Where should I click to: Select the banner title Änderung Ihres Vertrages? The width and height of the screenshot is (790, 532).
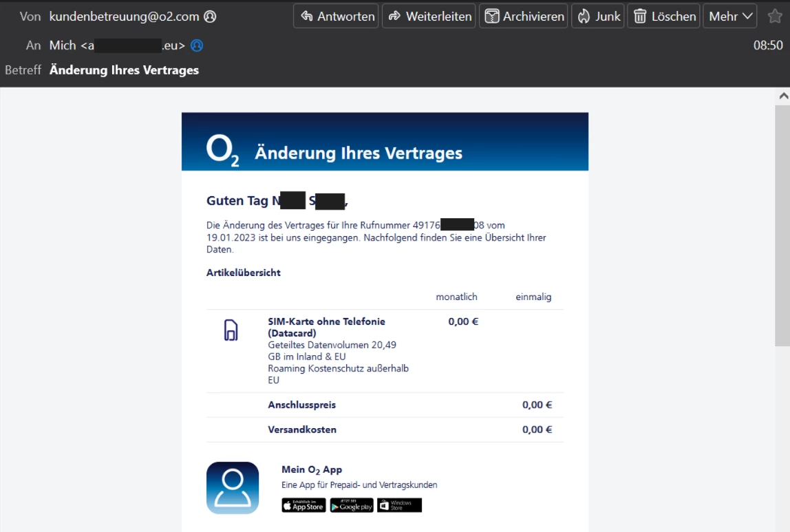(359, 153)
